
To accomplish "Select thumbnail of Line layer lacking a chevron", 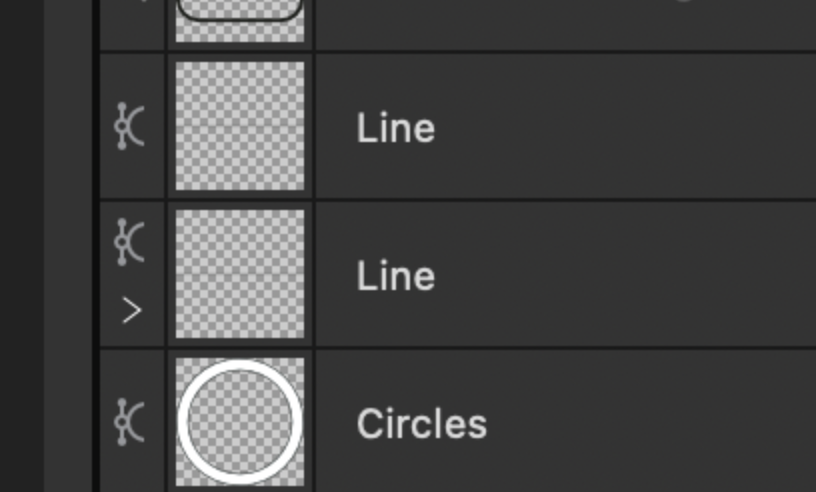I will [240, 126].
